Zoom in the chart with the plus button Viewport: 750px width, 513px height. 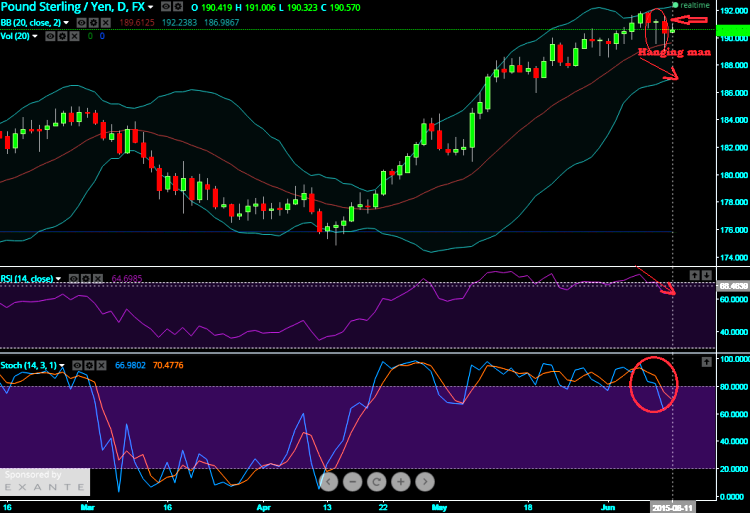401,482
